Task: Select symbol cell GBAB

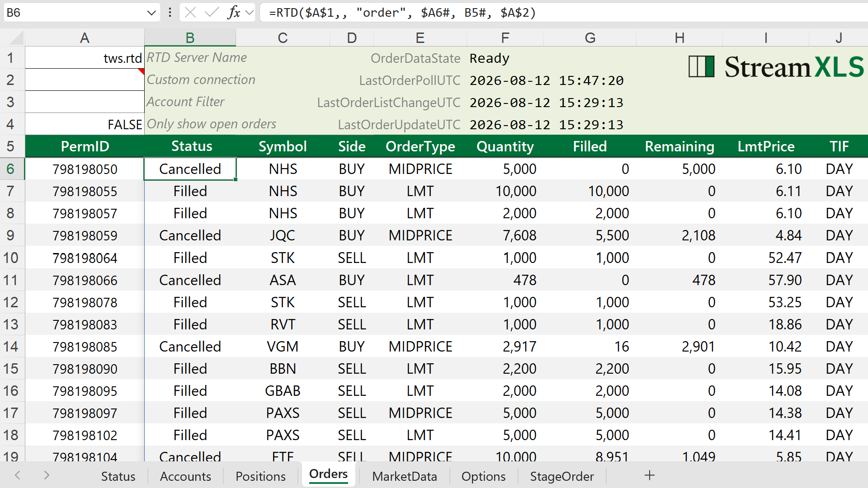Action: [283, 391]
